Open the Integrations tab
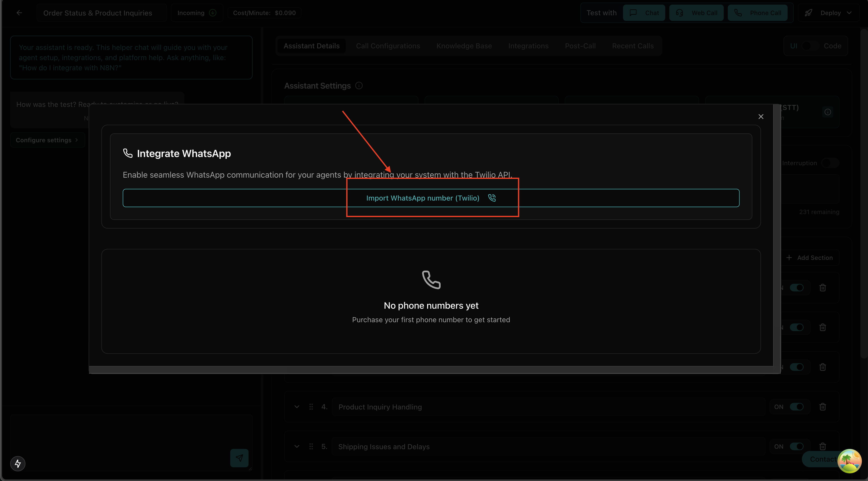 (x=528, y=46)
